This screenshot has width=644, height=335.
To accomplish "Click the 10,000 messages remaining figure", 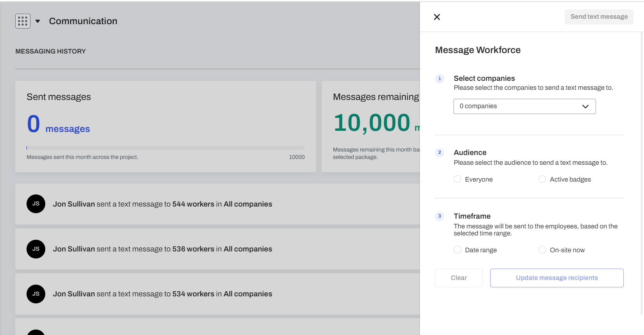I will tap(372, 123).
